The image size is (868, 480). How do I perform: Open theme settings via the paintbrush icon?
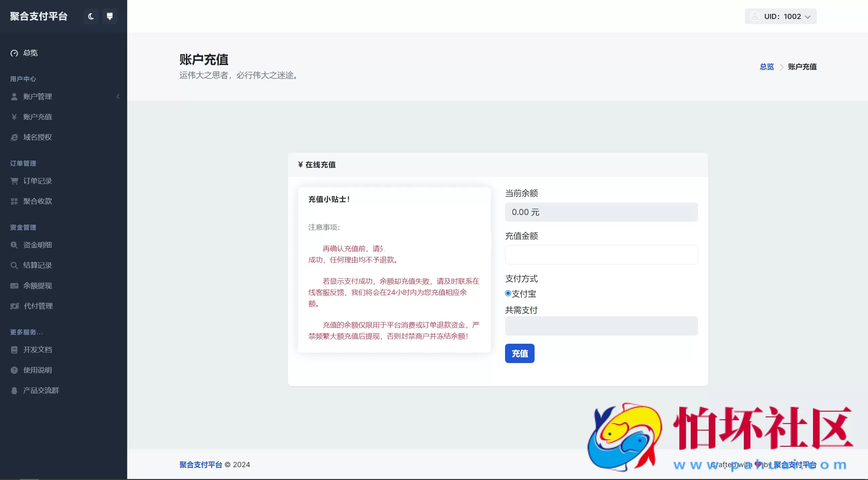coord(109,16)
